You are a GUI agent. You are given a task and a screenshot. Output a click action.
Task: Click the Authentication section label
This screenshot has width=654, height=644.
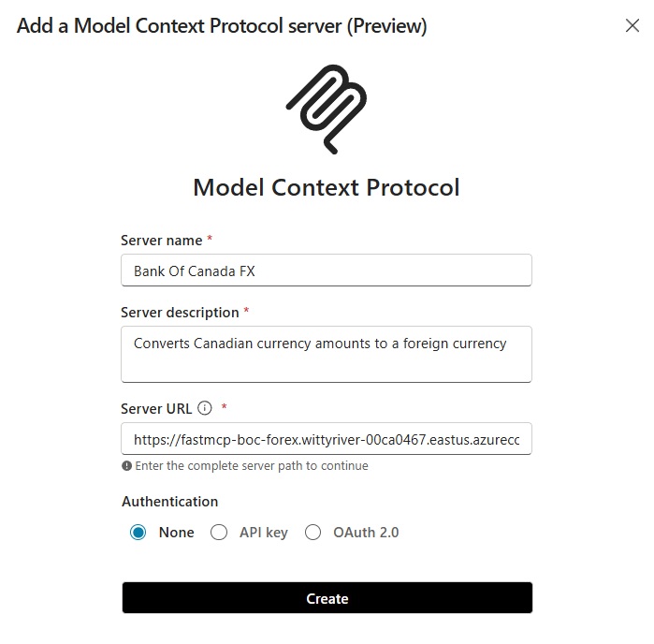169,501
